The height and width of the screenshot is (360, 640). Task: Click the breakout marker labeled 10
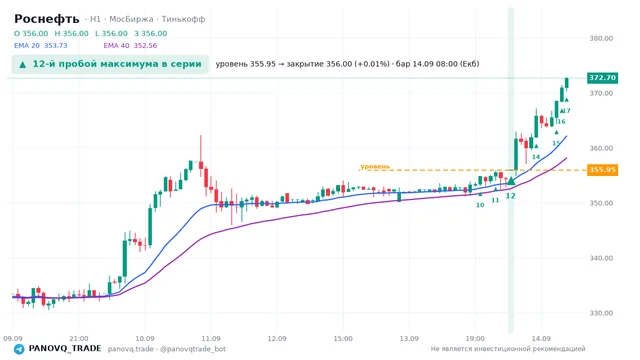pyautogui.click(x=480, y=194)
